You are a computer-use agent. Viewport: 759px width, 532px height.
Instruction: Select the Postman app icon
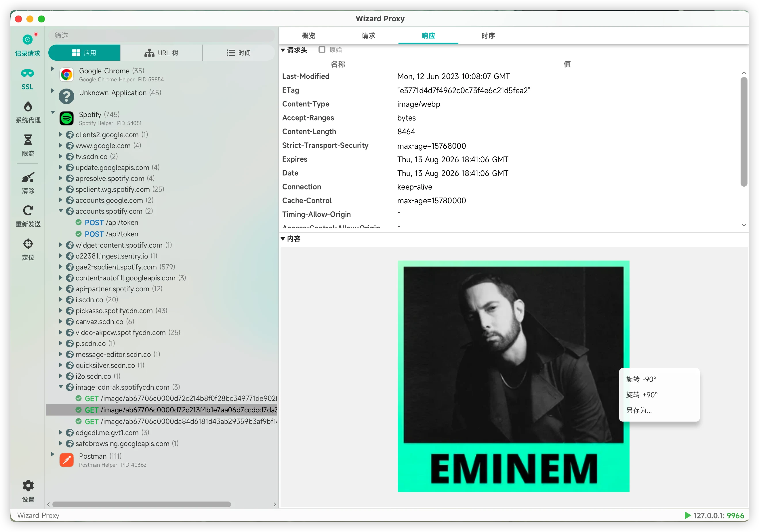tap(66, 460)
